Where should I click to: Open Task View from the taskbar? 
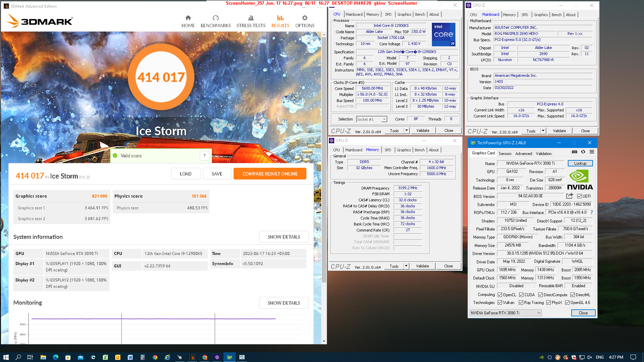[30, 357]
